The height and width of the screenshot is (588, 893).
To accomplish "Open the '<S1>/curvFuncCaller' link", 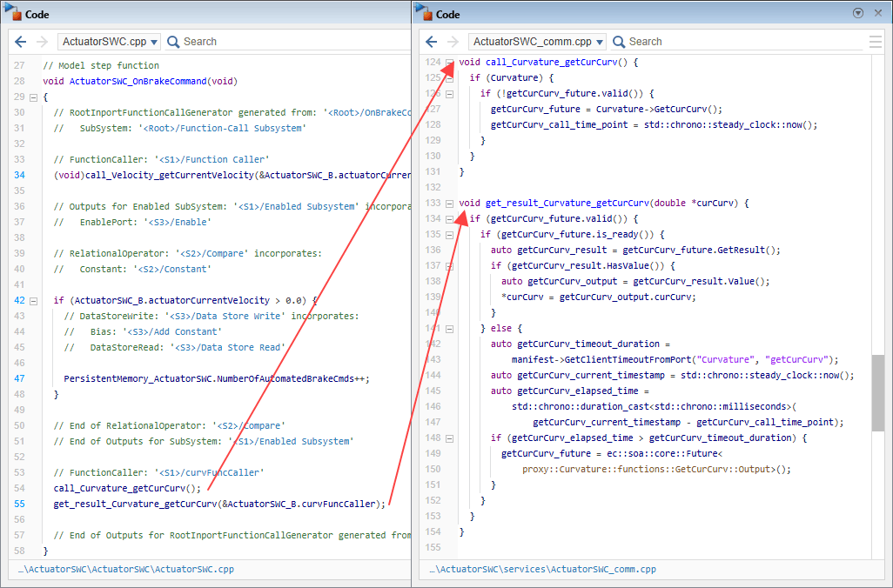I will 208,472.
